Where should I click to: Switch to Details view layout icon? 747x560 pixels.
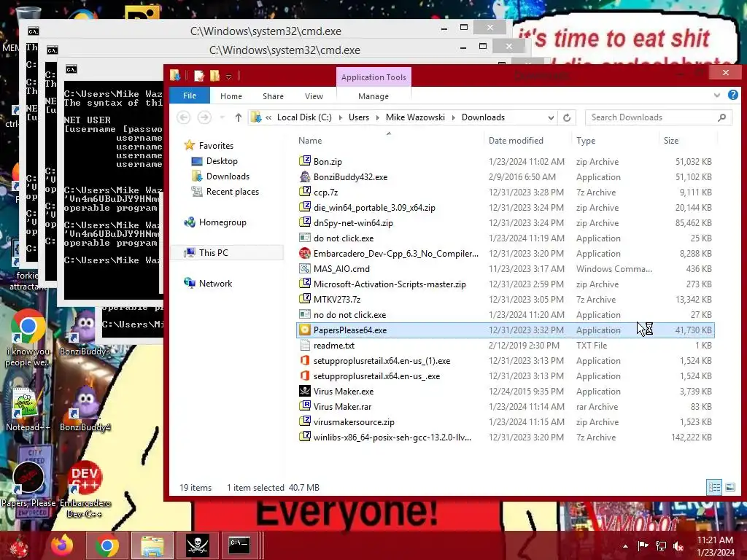(x=714, y=487)
